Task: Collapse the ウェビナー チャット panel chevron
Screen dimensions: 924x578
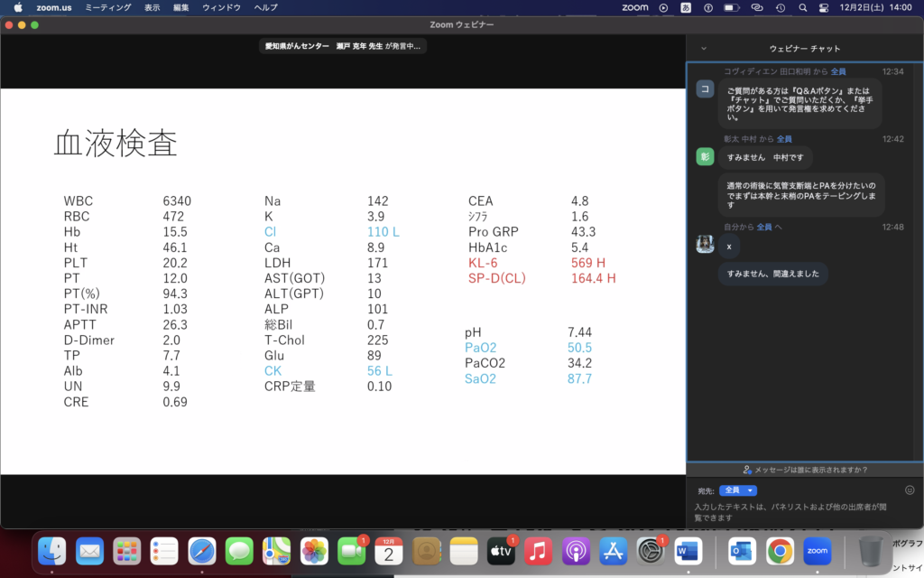Action: click(703, 48)
